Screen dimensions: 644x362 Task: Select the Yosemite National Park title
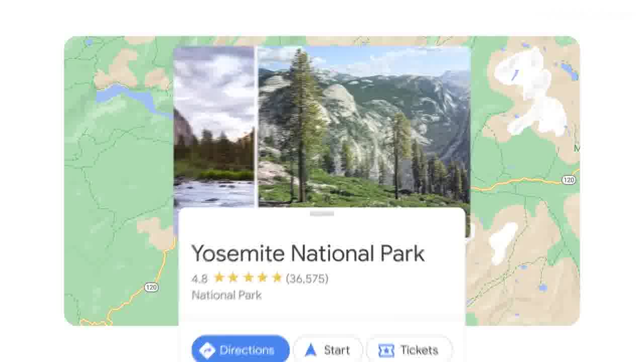pyautogui.click(x=308, y=253)
